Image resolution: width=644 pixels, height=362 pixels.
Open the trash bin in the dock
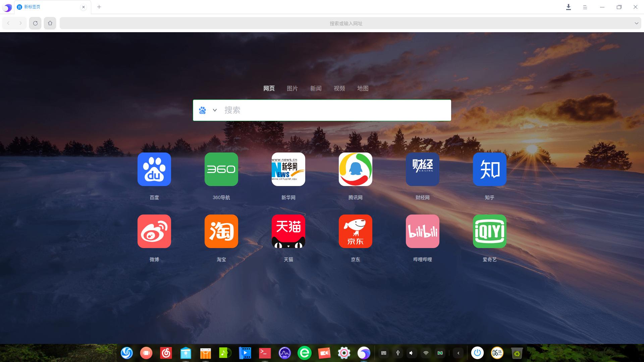click(x=517, y=353)
